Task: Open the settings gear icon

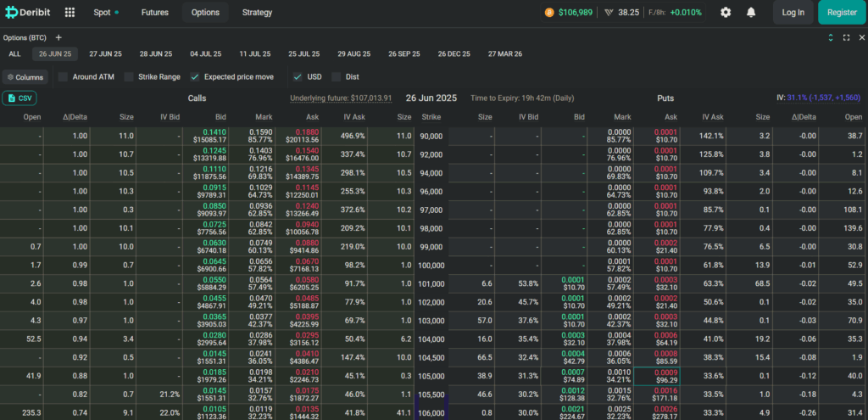Action: [x=726, y=12]
